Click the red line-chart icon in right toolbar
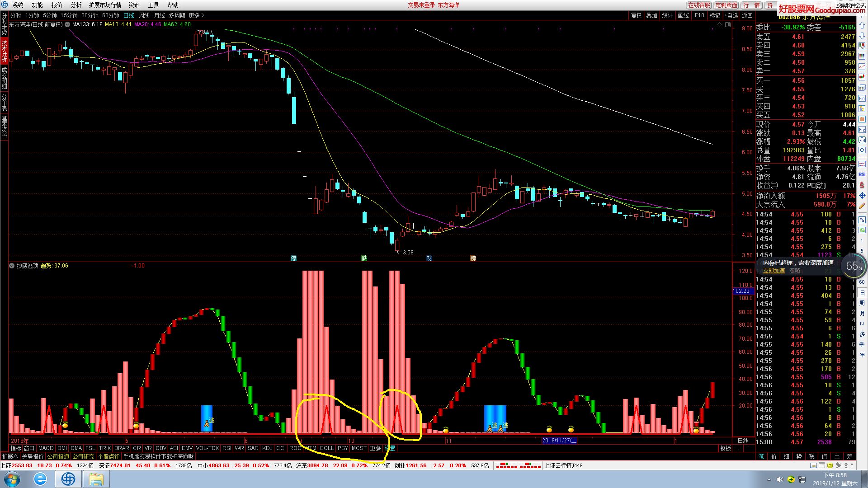 click(862, 67)
